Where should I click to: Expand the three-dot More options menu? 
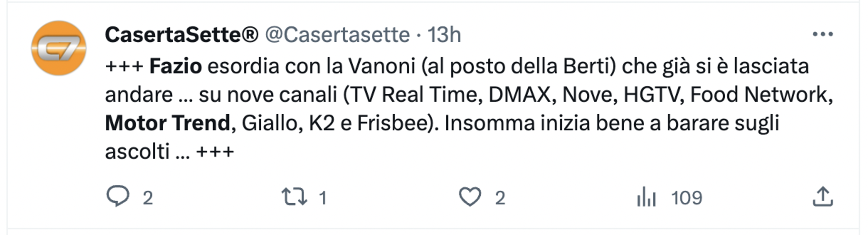pyautogui.click(x=823, y=34)
